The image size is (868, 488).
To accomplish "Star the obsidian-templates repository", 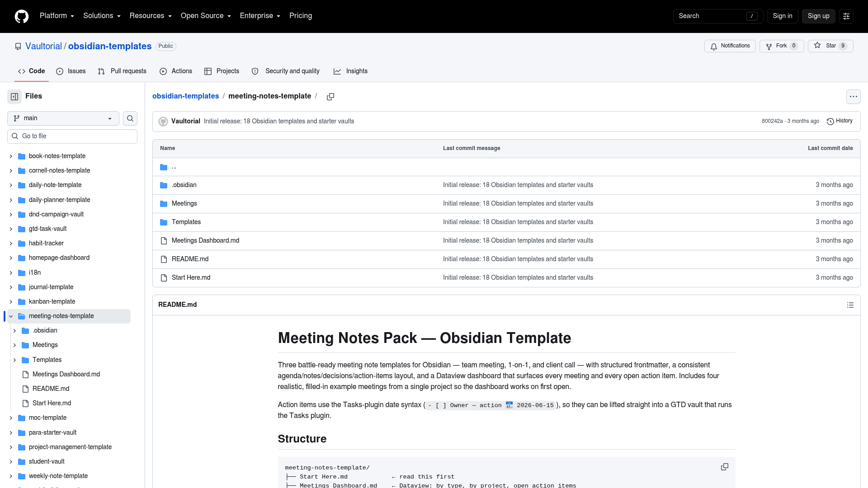I will click(x=830, y=46).
